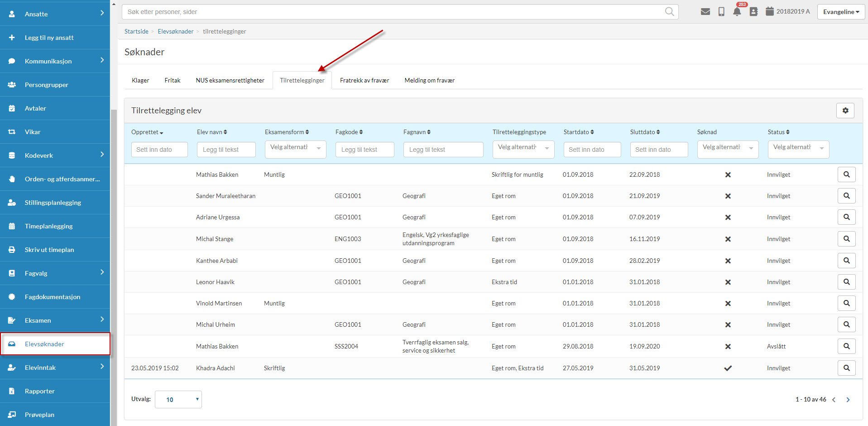Click the mobile phone icon in header
This screenshot has height=426, width=868.
pyautogui.click(x=721, y=12)
